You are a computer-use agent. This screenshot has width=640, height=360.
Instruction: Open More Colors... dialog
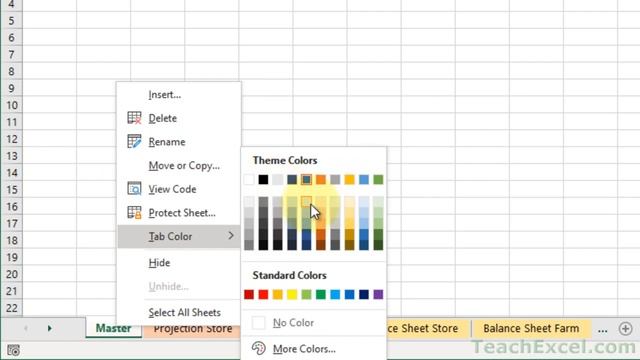click(x=304, y=349)
